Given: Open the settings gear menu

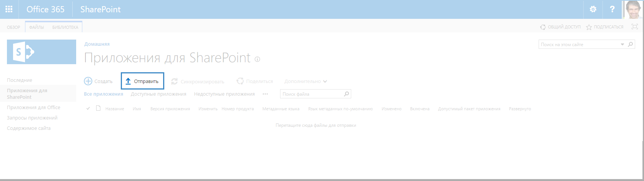Looking at the screenshot, I should click(593, 9).
